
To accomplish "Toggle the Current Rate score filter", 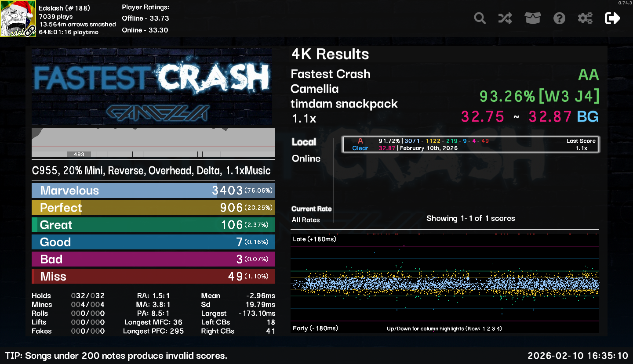I will click(311, 209).
